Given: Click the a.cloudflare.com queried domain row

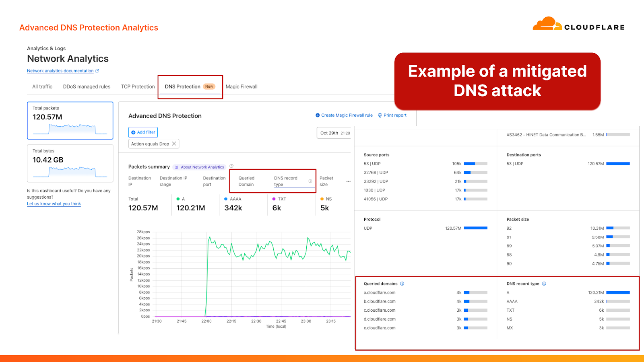Looking at the screenshot, I should point(425,293).
